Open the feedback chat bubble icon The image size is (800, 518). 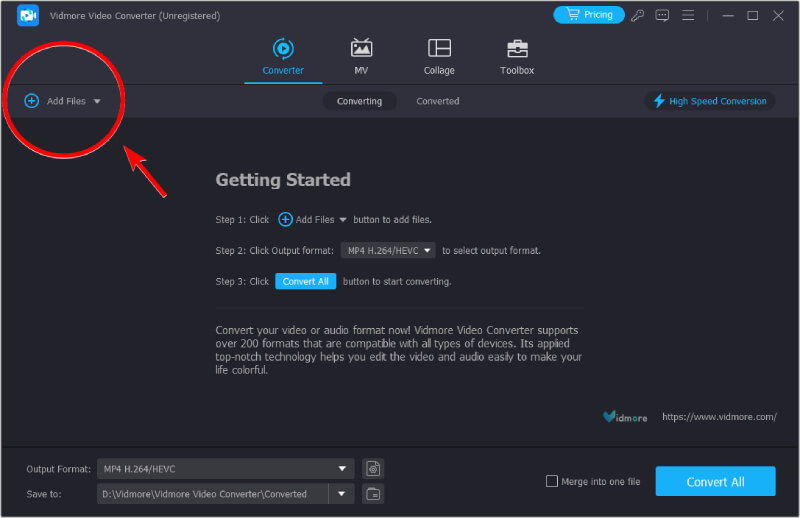(662, 15)
